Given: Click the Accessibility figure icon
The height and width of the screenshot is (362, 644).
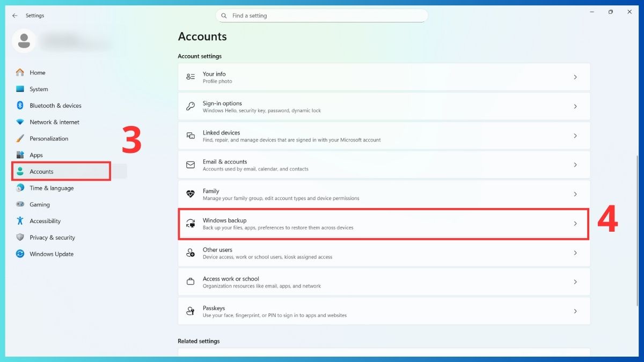Looking at the screenshot, I should pos(20,221).
